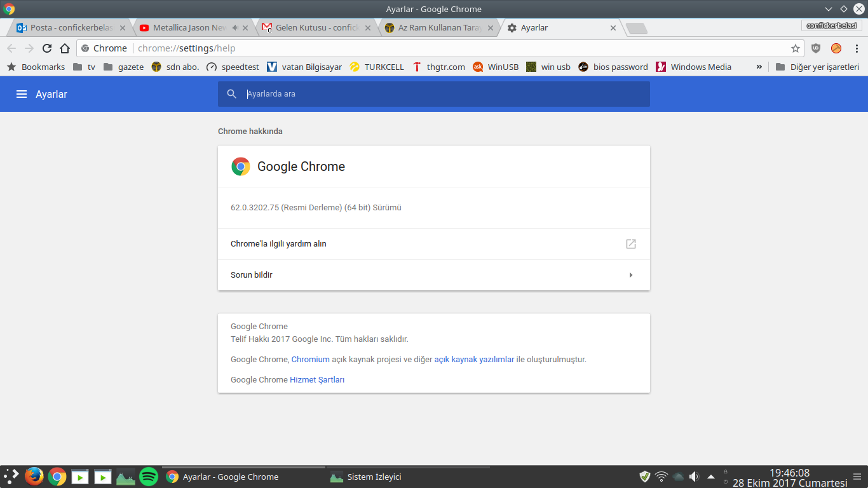Open the WinUSB bookmark

(496, 67)
